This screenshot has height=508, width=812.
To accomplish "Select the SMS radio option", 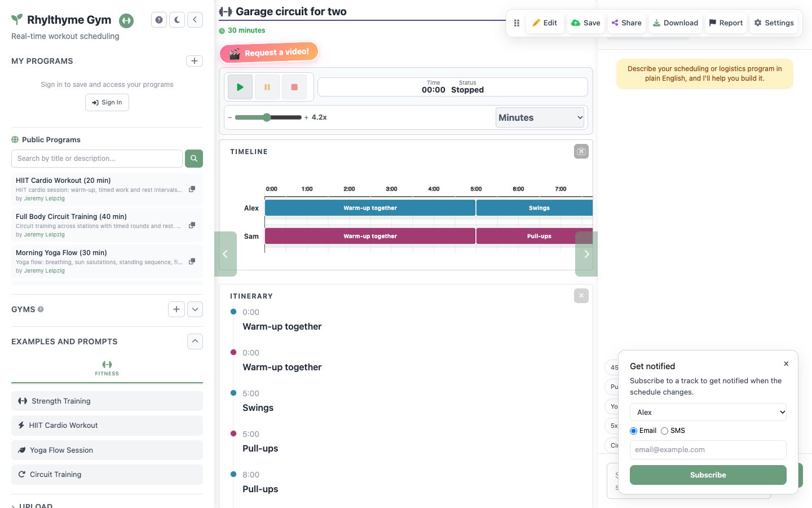I will point(664,431).
